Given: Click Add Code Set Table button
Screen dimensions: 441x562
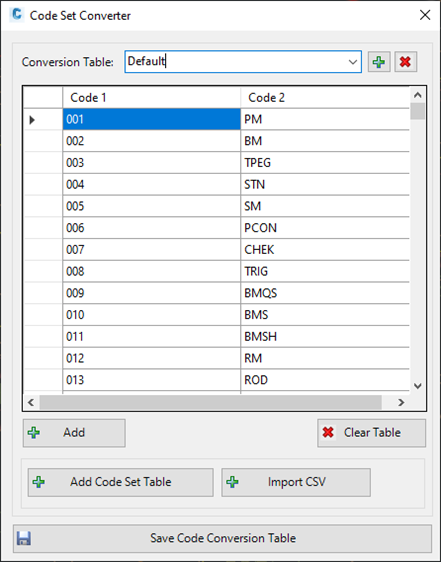Looking at the screenshot, I should (x=120, y=482).
